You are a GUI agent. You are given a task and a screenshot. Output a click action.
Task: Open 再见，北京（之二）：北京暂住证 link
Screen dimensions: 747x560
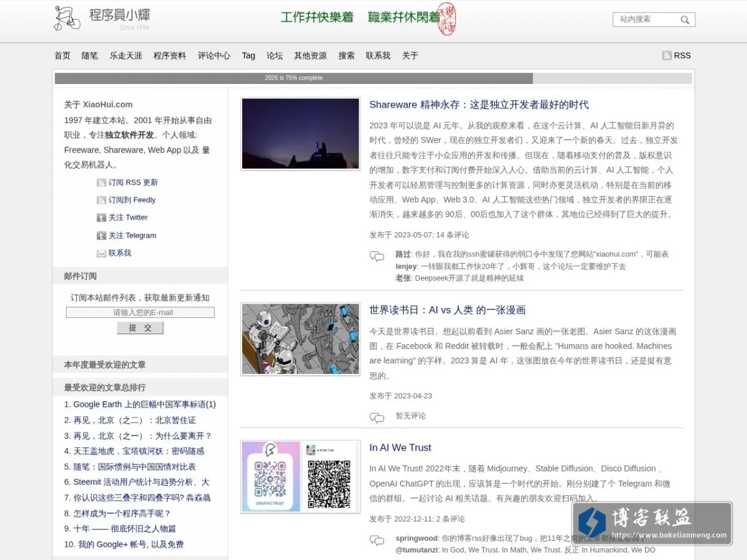tap(134, 420)
